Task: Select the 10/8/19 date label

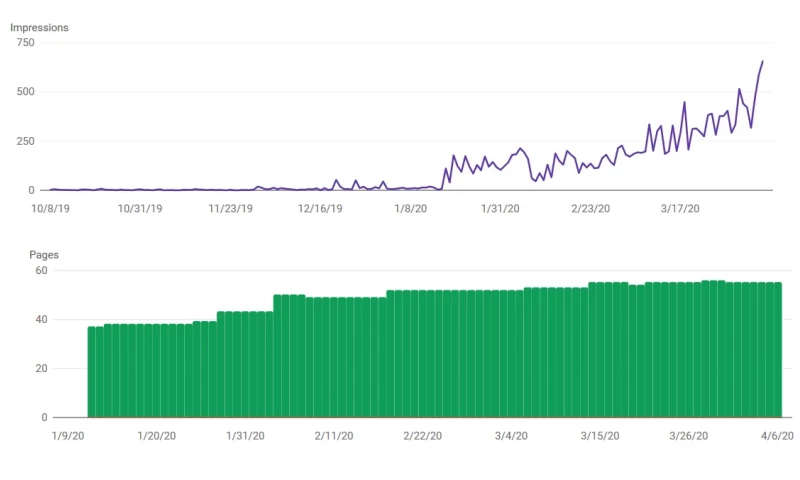Action: pyautogui.click(x=50, y=208)
